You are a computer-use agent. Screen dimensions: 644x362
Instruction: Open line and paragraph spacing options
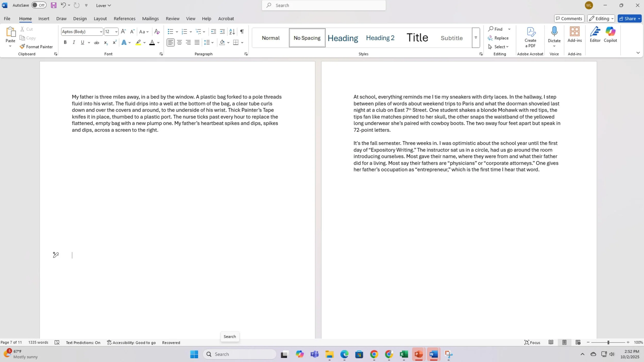209,42
